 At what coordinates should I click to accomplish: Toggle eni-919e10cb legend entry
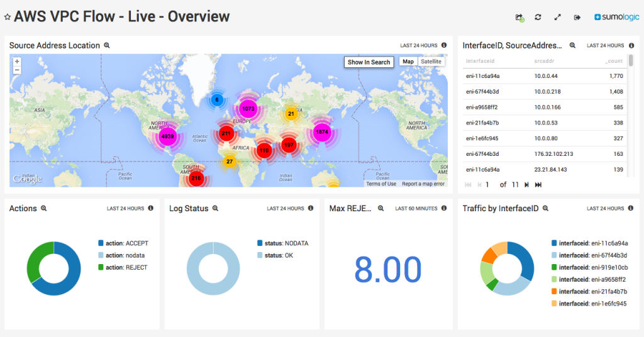click(x=589, y=267)
